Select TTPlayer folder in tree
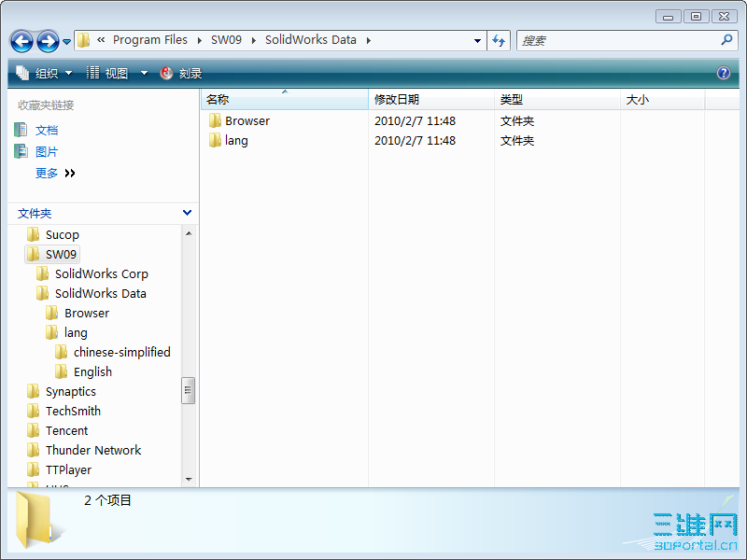Screen dimensions: 747x560 (68, 470)
